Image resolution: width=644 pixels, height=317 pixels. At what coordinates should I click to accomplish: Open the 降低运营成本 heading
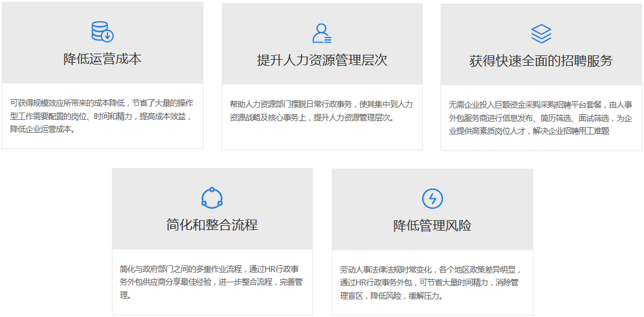pyautogui.click(x=102, y=60)
